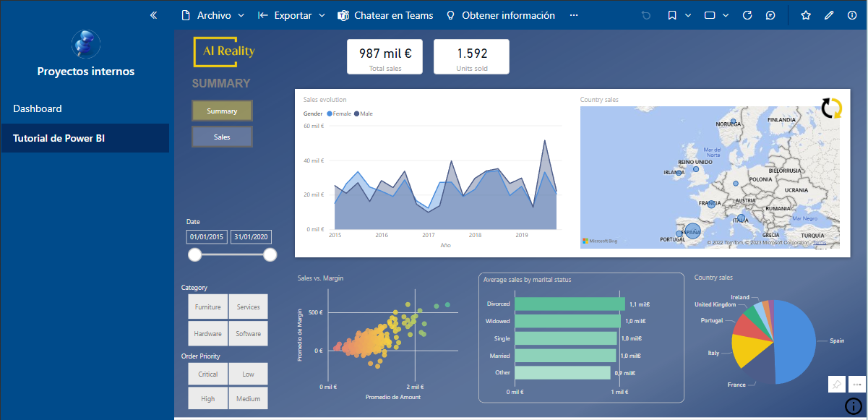This screenshot has width=868, height=420.
Task: Click the reset to default undo icon
Action: pos(645,15)
